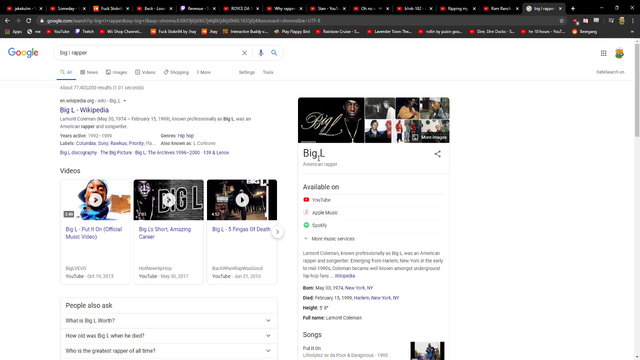Reload the current page
Image resolution: width=640 pixels, height=360 pixels.
(28, 20)
